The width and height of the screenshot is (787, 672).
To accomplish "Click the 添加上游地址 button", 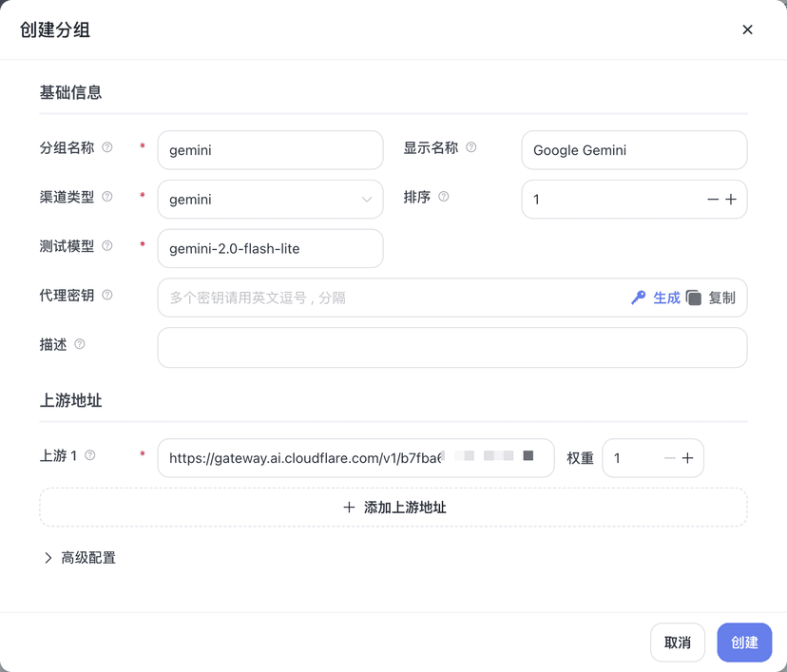I will pos(393,507).
